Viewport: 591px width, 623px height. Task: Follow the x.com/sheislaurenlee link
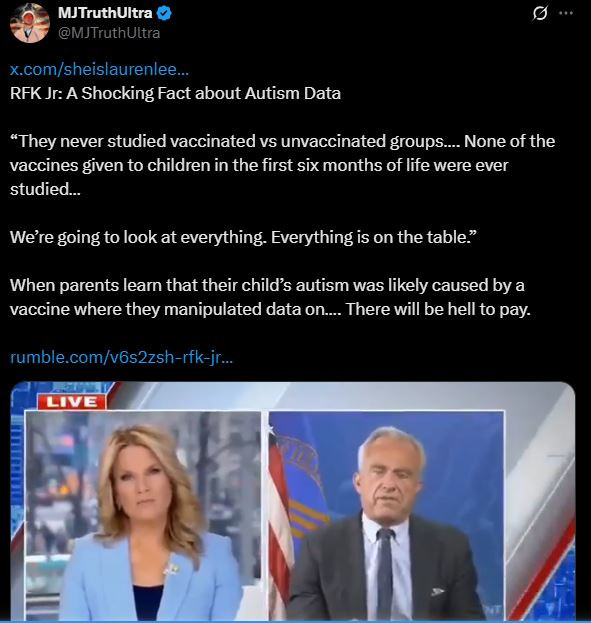coord(99,70)
